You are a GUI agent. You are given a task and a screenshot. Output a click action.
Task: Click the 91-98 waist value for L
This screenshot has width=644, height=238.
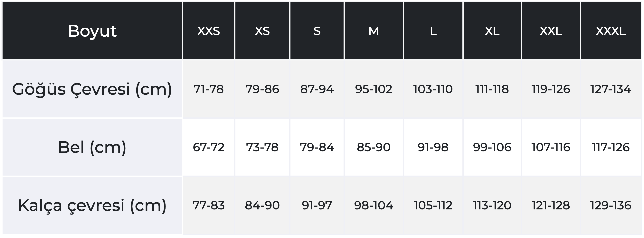433,147
